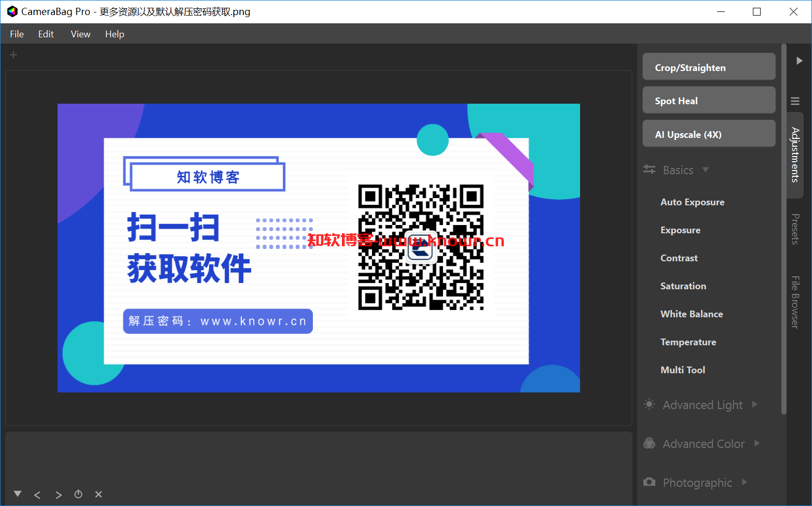Add an Exposure adjustment

tap(680, 230)
